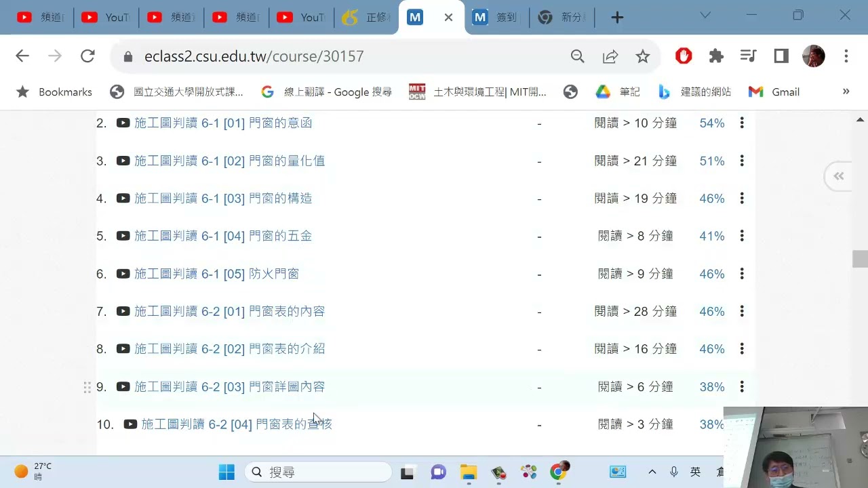Image resolution: width=868 pixels, height=488 pixels.
Task: Open the zoom magnifier in address bar
Action: click(577, 57)
